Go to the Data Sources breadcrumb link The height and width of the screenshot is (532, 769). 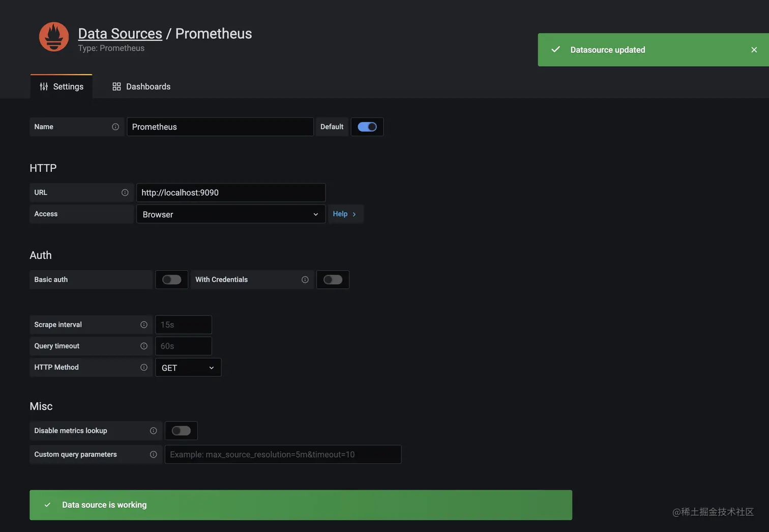click(120, 34)
